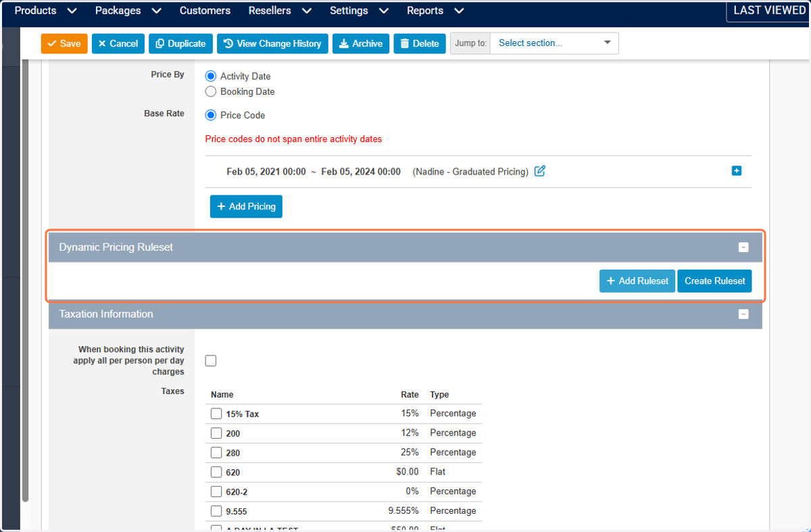Click the Create Ruleset button

tap(714, 281)
